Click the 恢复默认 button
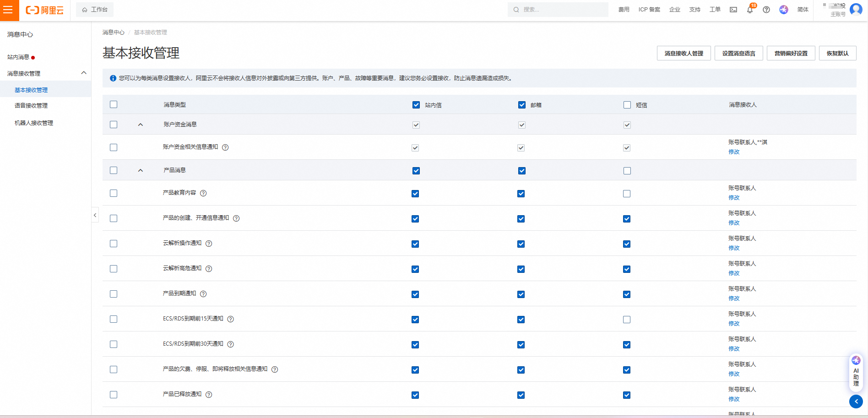Image resolution: width=868 pixels, height=418 pixels. tap(838, 53)
